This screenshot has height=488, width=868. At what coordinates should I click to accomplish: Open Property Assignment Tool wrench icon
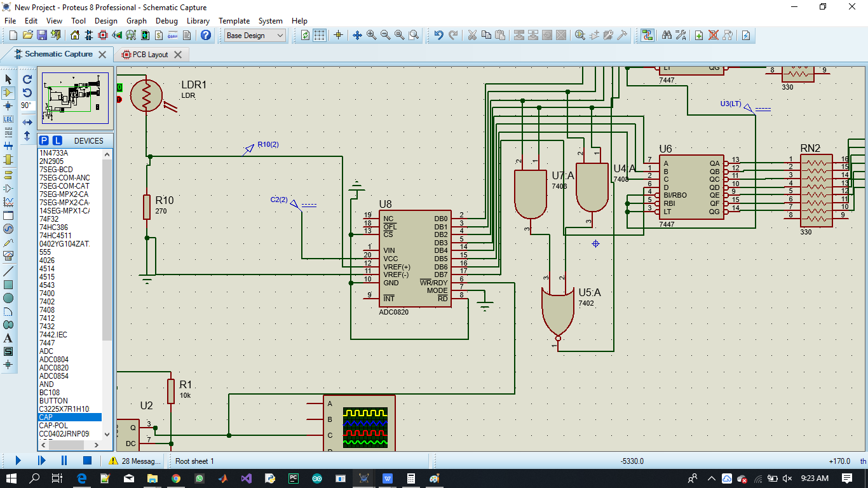coord(681,35)
